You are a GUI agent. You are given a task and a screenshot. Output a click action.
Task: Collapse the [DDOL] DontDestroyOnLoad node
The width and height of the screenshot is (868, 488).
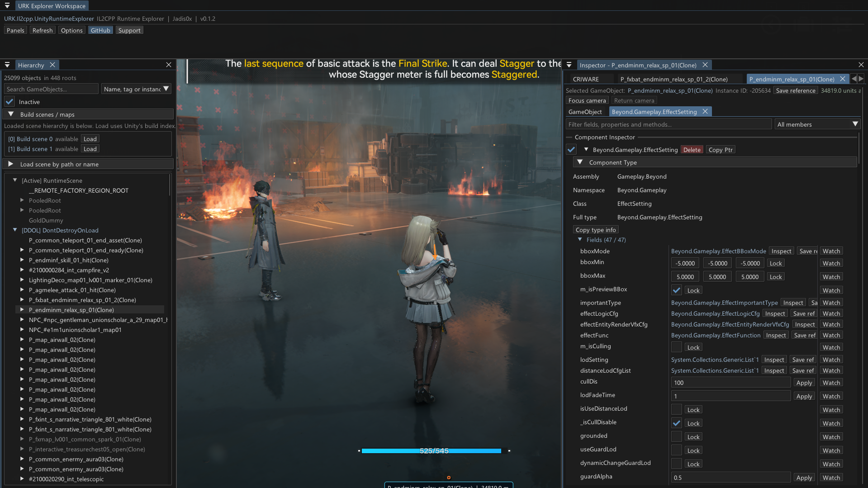[x=15, y=230]
